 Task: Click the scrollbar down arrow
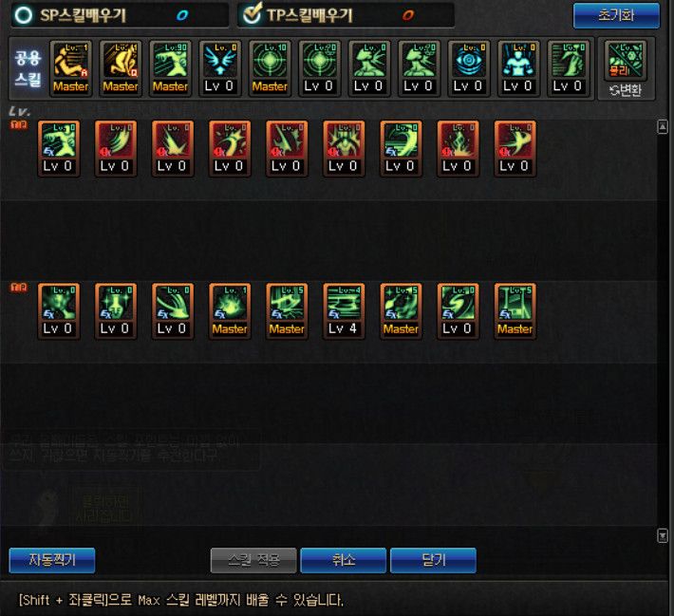(663, 535)
